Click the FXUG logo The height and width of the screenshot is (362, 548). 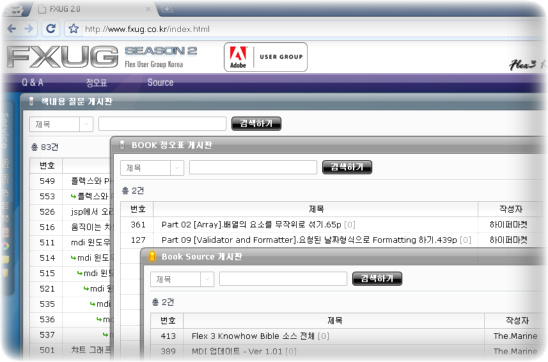[x=63, y=57]
